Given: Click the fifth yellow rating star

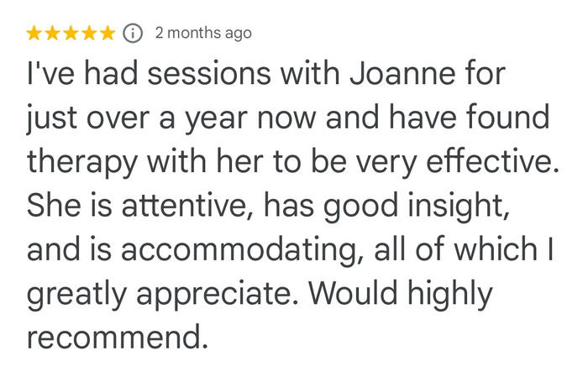Looking at the screenshot, I should (x=108, y=34).
